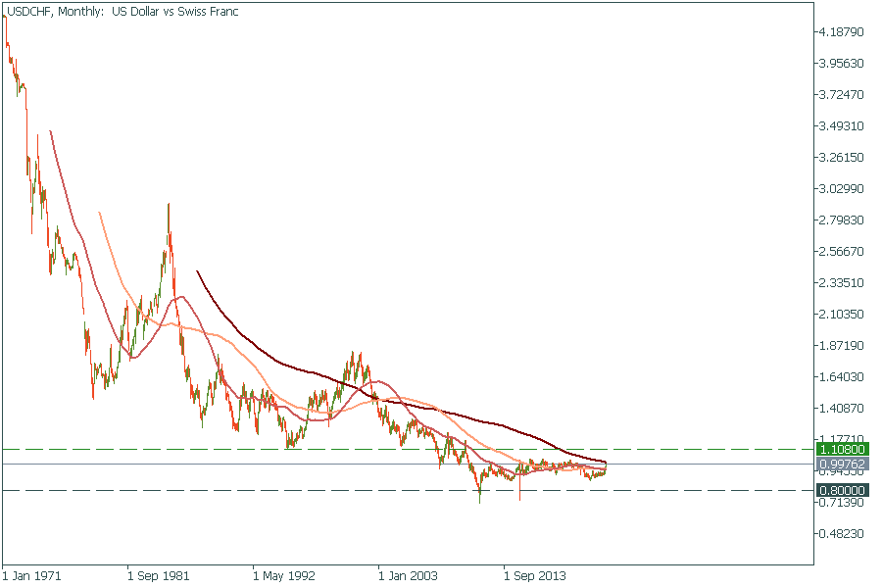Viewport: 882px width, 588px height.
Task: Select the green 1.10800 price level label
Action: click(x=841, y=449)
